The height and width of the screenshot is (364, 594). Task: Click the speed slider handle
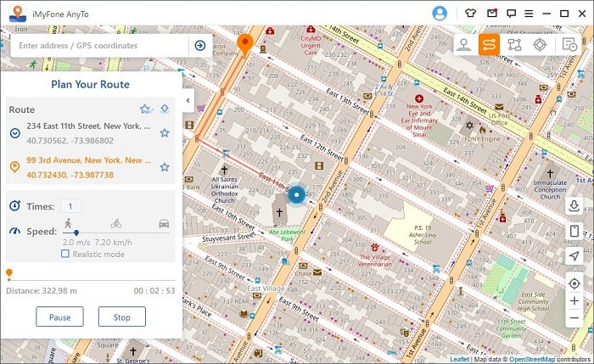(76, 232)
